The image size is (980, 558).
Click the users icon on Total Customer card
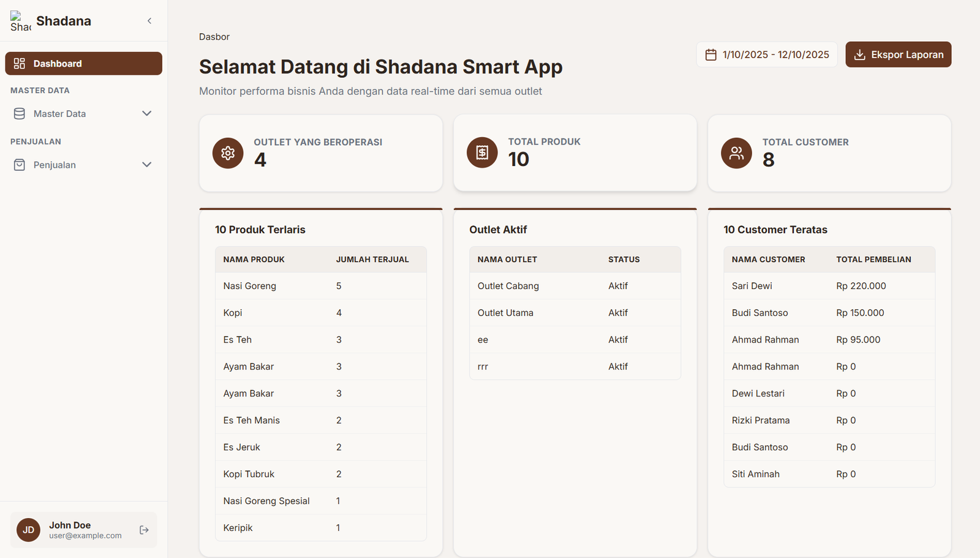(x=736, y=153)
